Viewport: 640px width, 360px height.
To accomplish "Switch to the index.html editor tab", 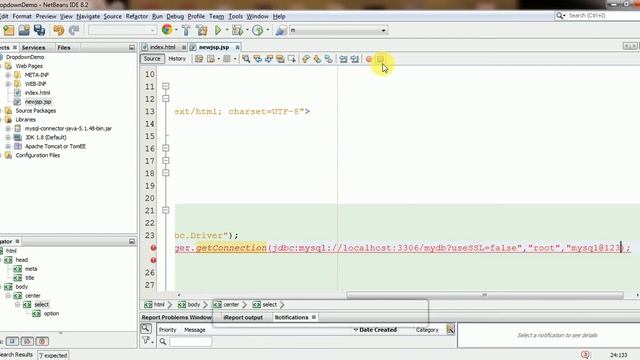I will point(162,47).
